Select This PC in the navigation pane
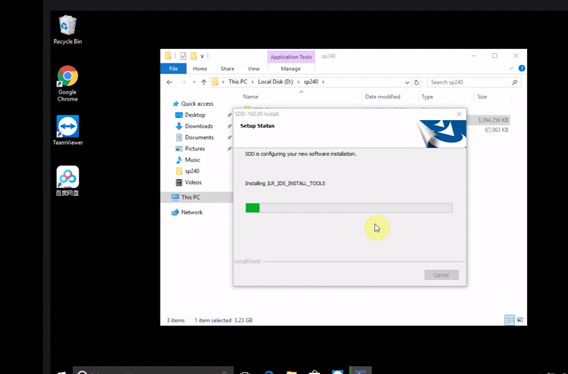Image resolution: width=568 pixels, height=374 pixels. [185, 197]
